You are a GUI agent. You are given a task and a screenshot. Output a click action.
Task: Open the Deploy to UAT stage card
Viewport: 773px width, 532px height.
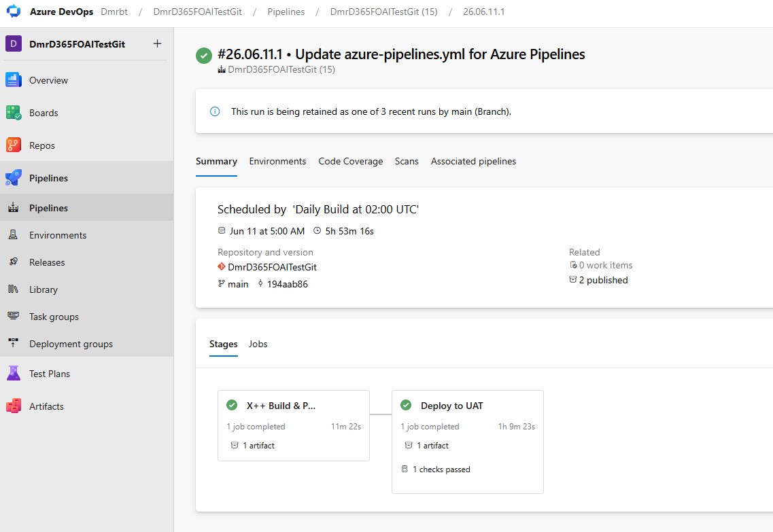click(467, 442)
